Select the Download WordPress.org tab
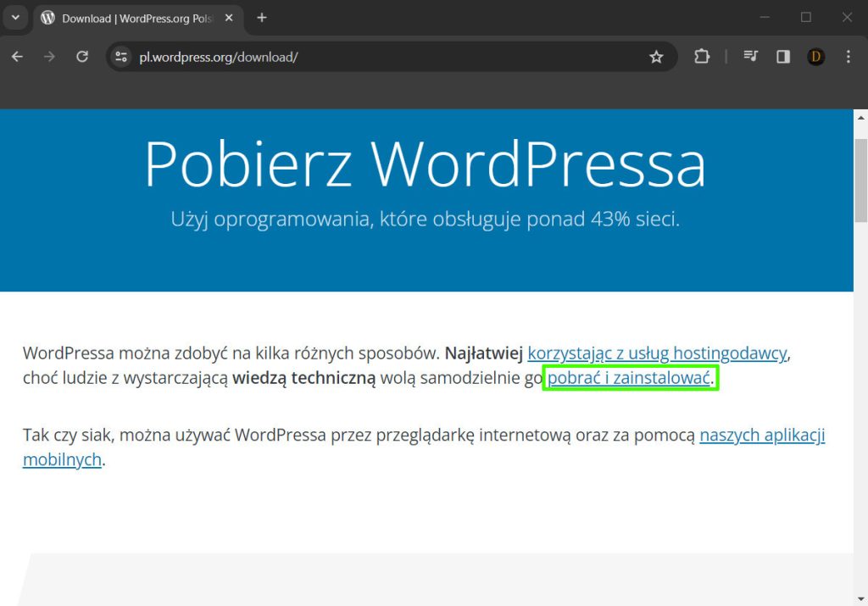The width and height of the screenshot is (868, 606). (x=127, y=18)
